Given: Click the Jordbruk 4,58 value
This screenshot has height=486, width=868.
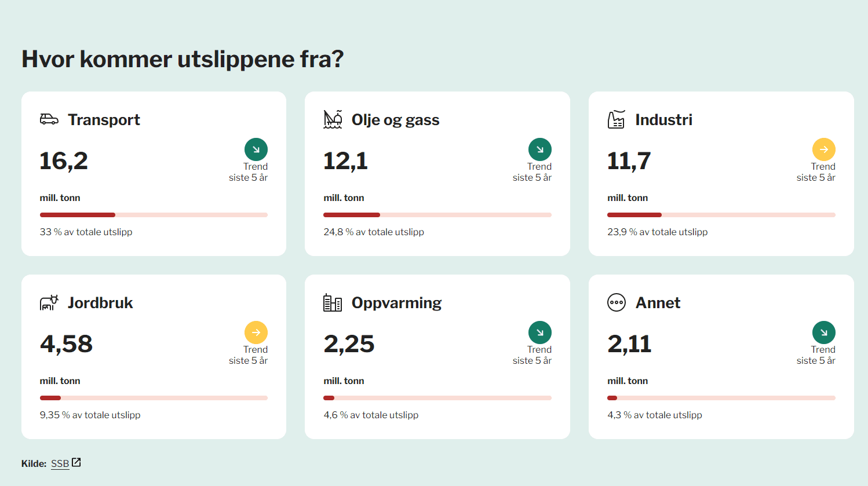Looking at the screenshot, I should coord(66,344).
